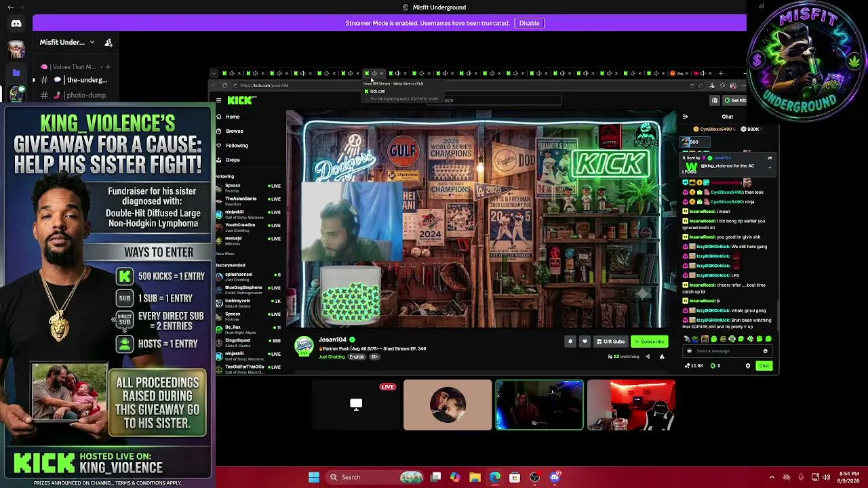Open the Discord taskbar icon

point(555,477)
